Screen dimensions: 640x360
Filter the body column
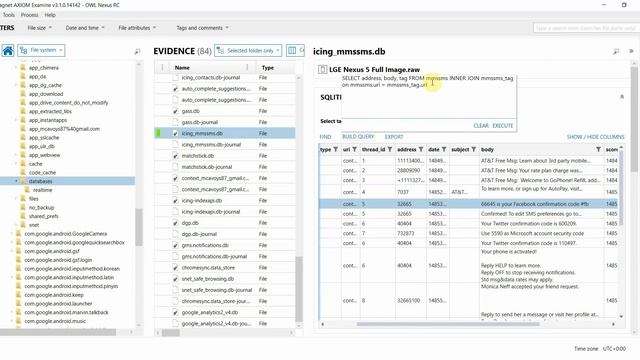598,149
